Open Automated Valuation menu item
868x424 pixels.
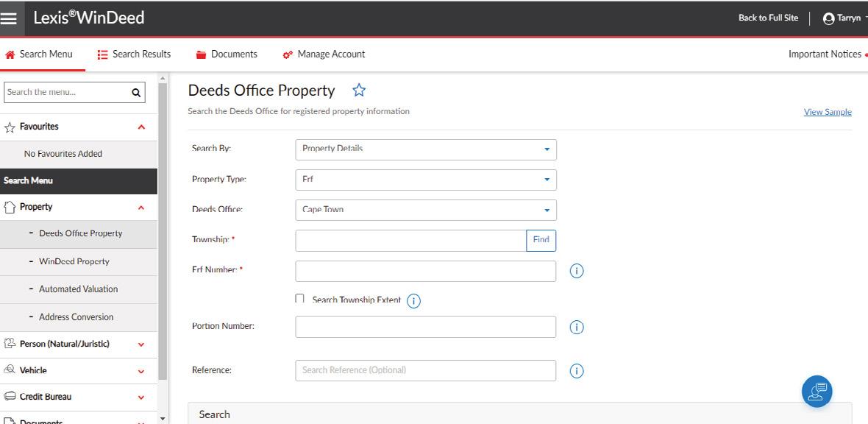[x=79, y=289]
